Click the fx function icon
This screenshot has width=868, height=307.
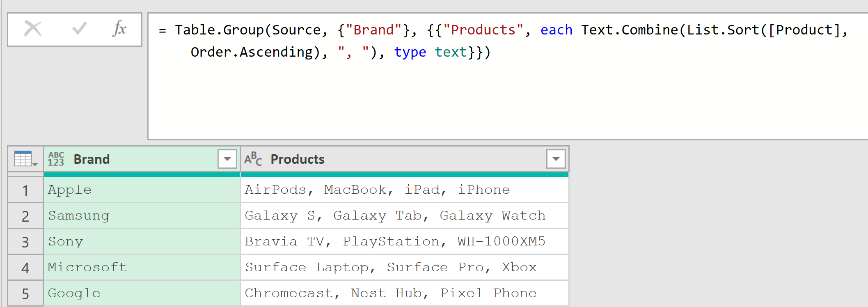click(119, 28)
